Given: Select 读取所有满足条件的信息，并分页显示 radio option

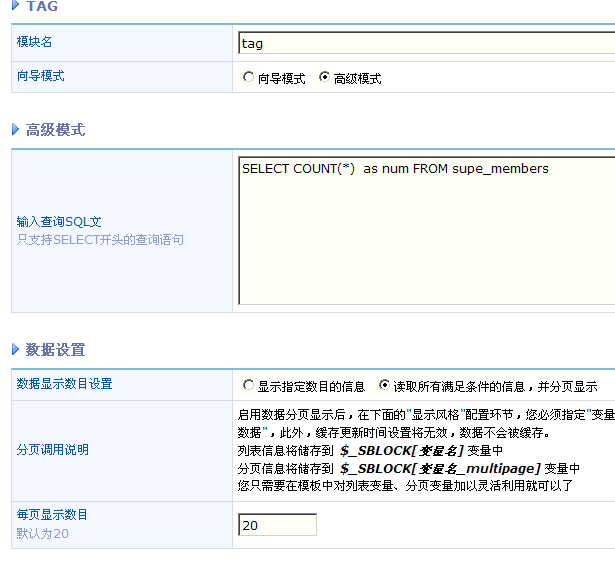Looking at the screenshot, I should [384, 385].
